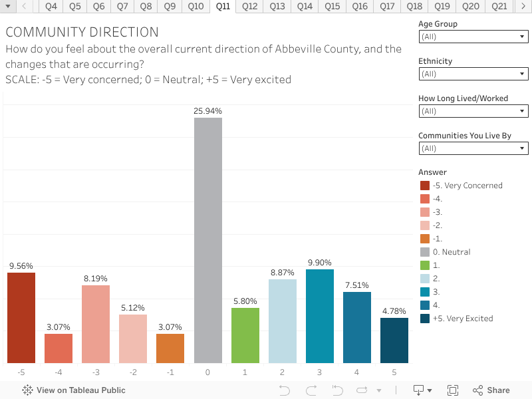Click the redo arrow in the bottom toolbar
The width and height of the screenshot is (532, 399).
[x=311, y=390]
